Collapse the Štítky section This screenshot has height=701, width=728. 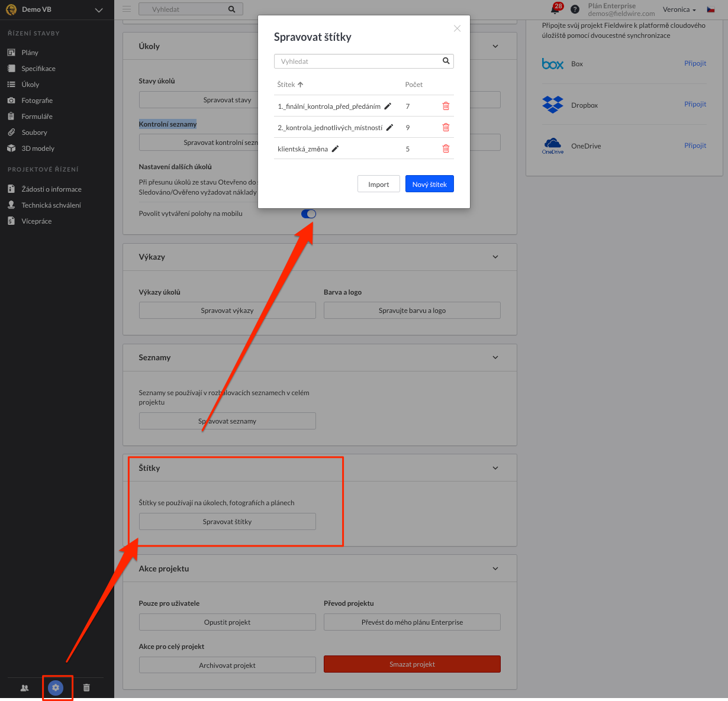coord(495,468)
